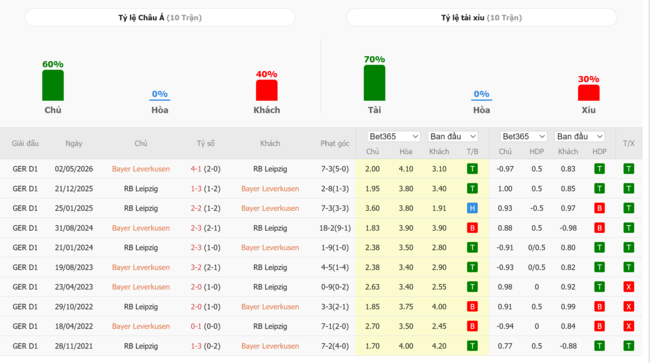Click the T/B green T icon in 02/05/2026 row
This screenshot has height=363, width=650.
(472, 169)
